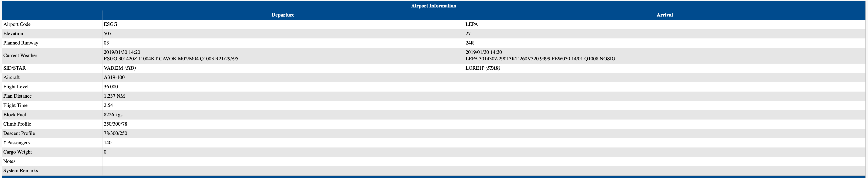This screenshot has height=178, width=868.
Task: Select the Arrival column header
Action: click(665, 15)
